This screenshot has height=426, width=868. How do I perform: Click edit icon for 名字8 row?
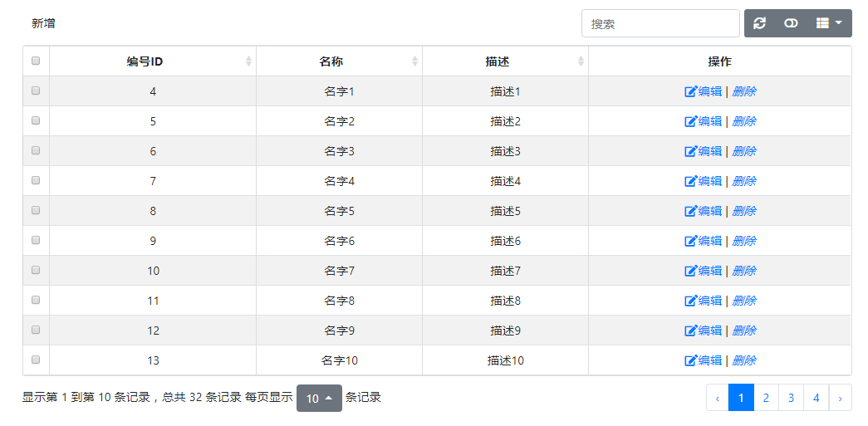tap(690, 301)
